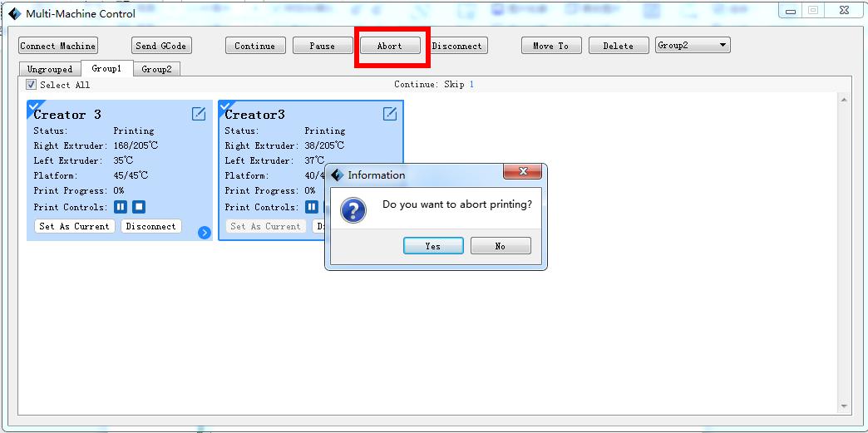This screenshot has height=433, width=868.
Task: Click the Creator 3 card title
Action: [67, 115]
